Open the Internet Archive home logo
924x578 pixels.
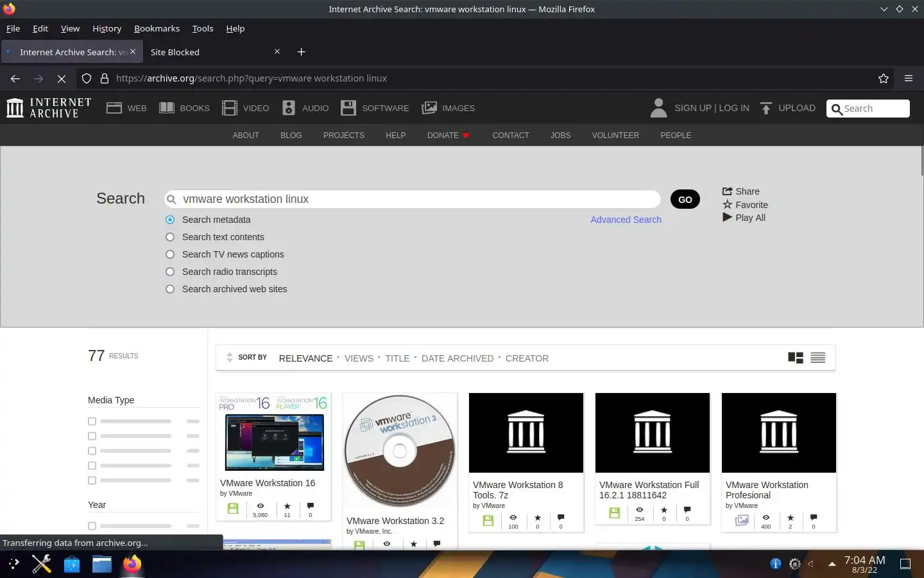(49, 108)
